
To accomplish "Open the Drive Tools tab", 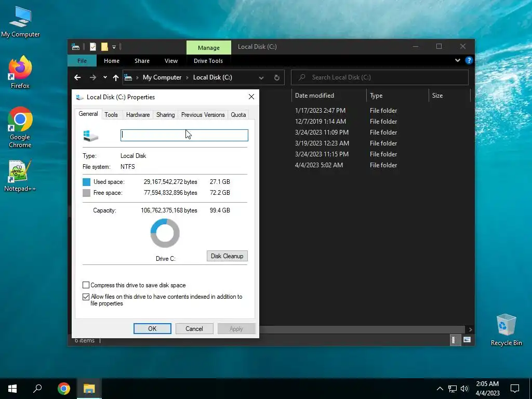I will pyautogui.click(x=208, y=61).
